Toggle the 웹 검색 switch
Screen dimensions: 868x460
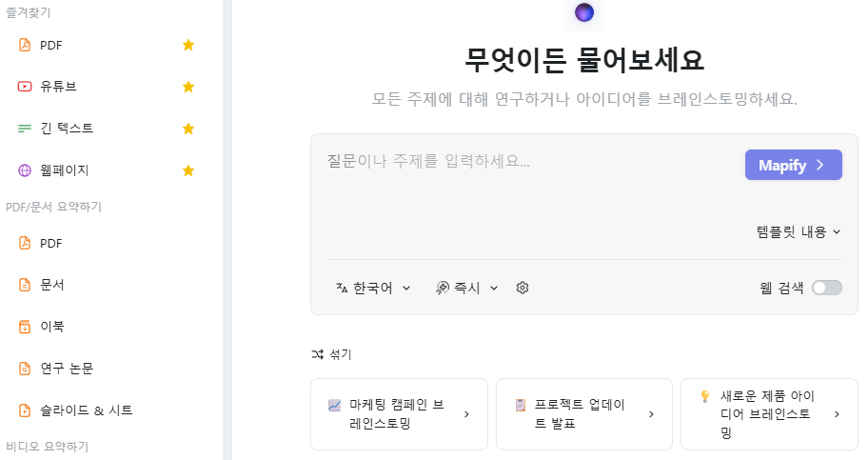(x=826, y=288)
